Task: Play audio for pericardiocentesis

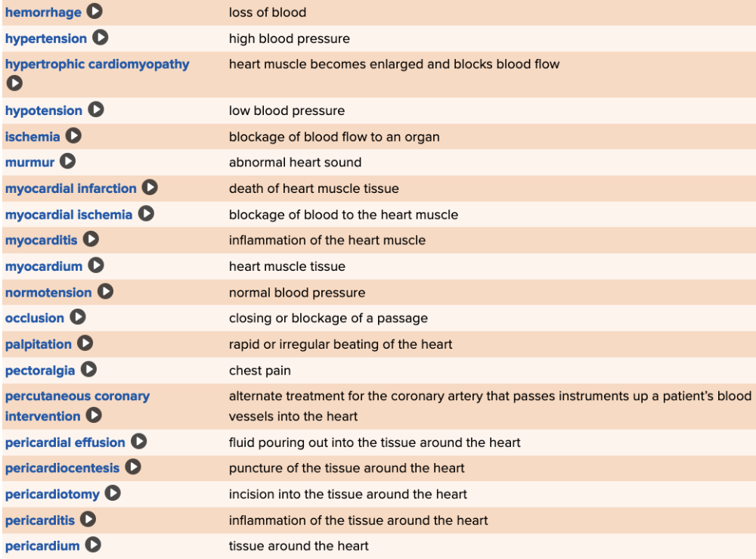Action: tap(133, 467)
